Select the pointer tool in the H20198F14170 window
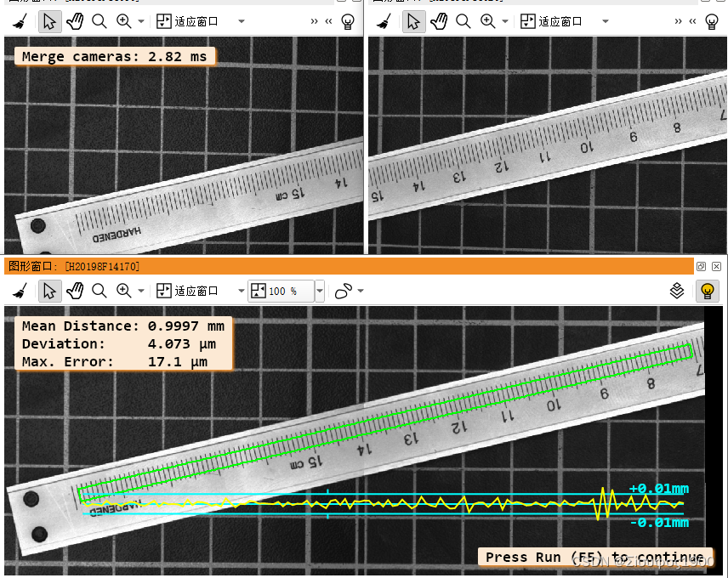728x578 pixels. pos(49,292)
